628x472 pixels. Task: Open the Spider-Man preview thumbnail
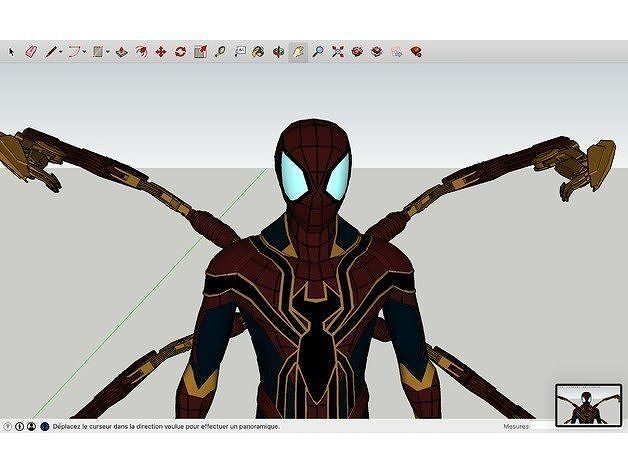click(589, 405)
